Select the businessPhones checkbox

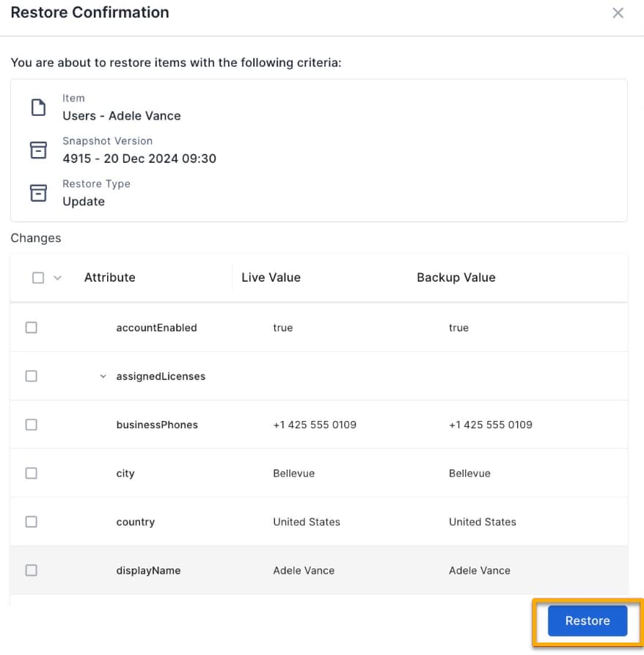pyautogui.click(x=32, y=425)
